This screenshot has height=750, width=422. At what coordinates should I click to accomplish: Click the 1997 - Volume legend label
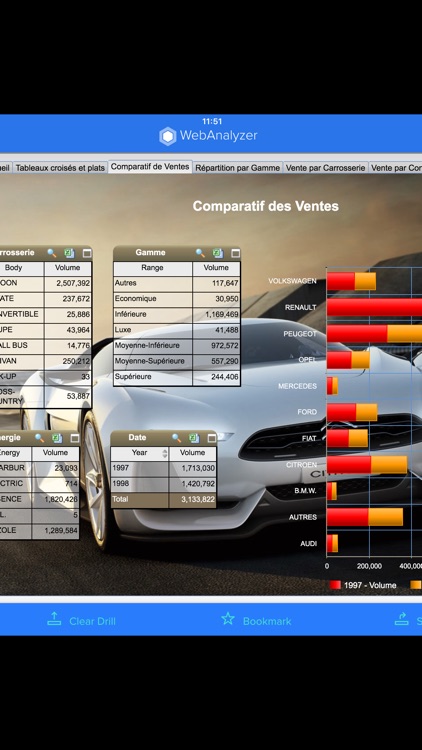tap(370, 585)
